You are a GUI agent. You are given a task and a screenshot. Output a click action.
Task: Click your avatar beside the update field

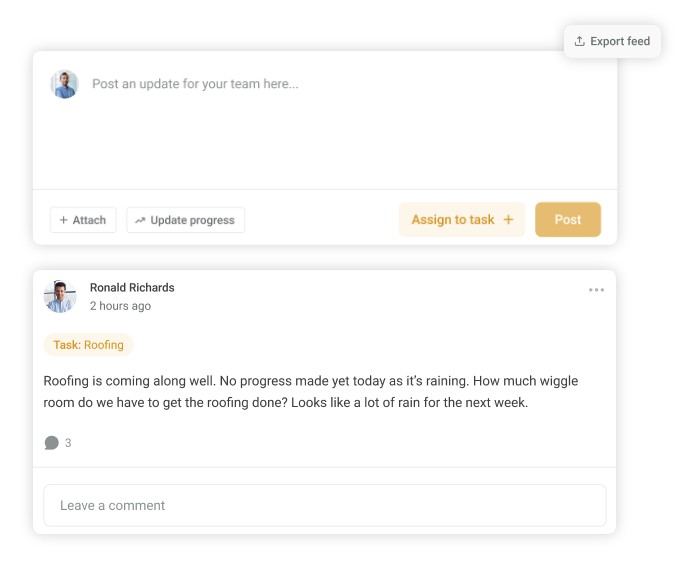65,84
